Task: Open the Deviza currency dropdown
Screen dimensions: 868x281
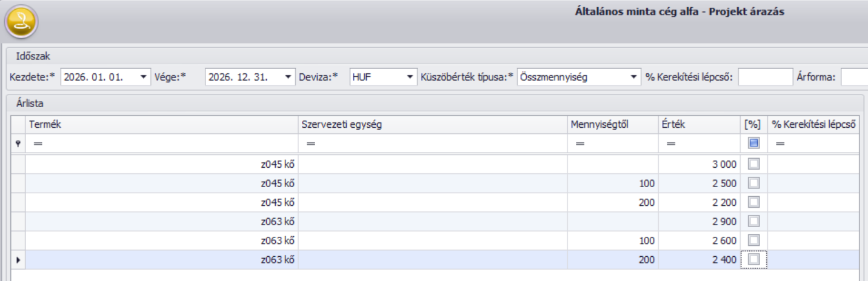Action: [410, 78]
